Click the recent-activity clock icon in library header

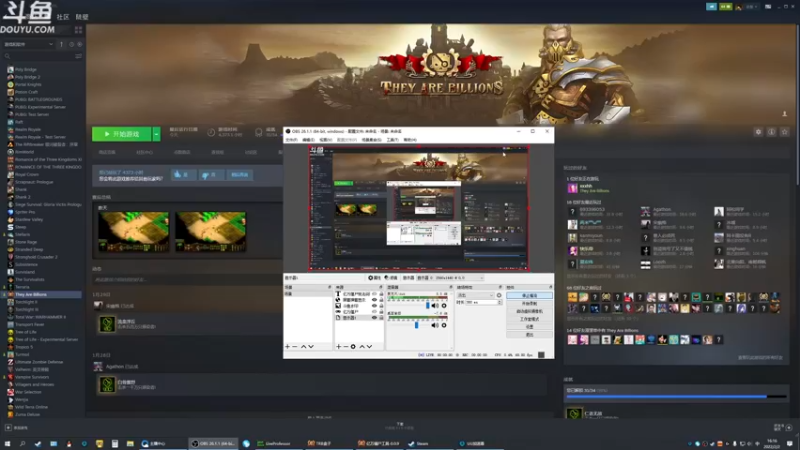click(x=71, y=44)
